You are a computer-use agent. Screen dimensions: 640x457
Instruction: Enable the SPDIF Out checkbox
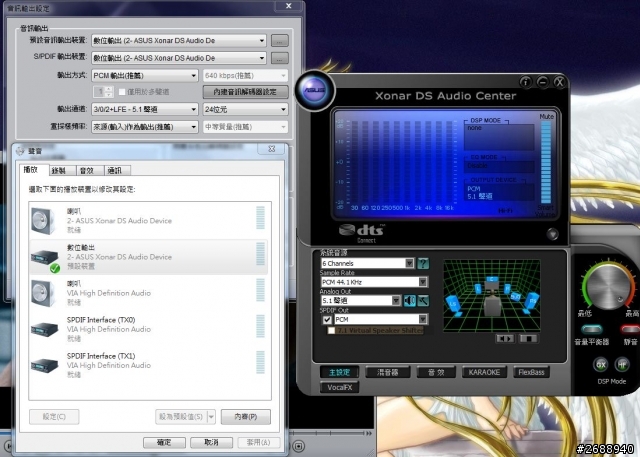coord(327,319)
